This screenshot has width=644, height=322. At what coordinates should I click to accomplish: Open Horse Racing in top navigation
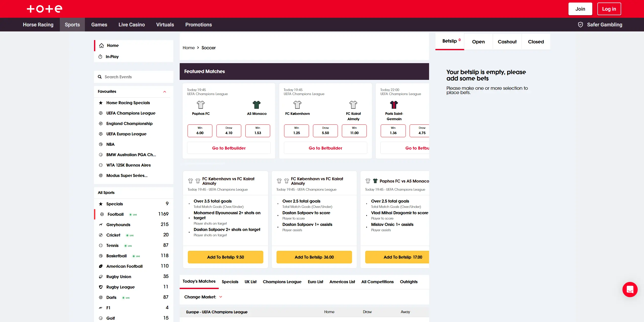pos(38,25)
